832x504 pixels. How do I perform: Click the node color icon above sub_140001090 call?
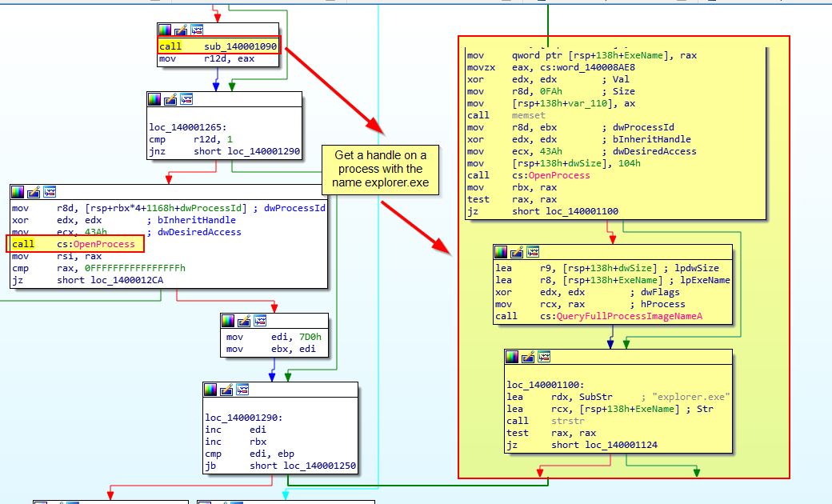(165, 30)
